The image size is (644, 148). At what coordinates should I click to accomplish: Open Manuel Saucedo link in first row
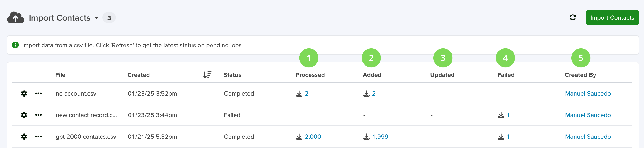tap(588, 93)
